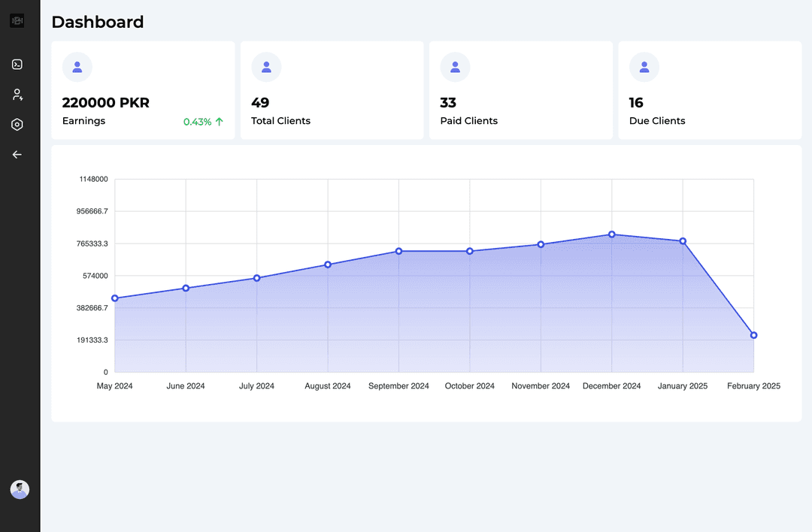Select the May 2024 data point on chart
The height and width of the screenshot is (532, 812).
115,298
